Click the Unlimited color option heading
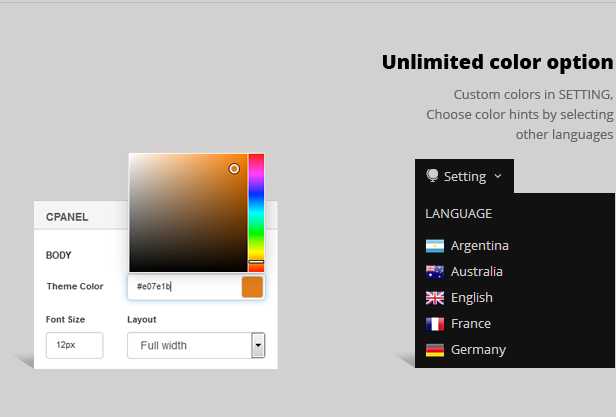Screen dimensions: 616x417 497,62
